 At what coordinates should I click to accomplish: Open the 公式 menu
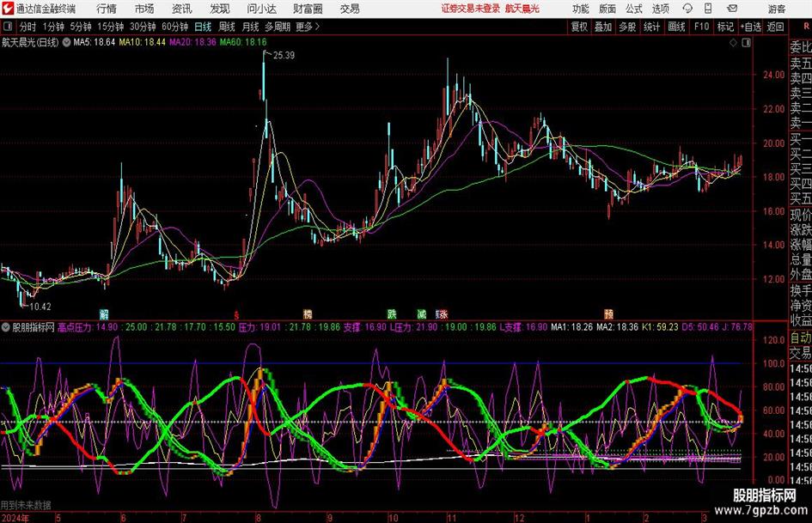click(x=634, y=9)
